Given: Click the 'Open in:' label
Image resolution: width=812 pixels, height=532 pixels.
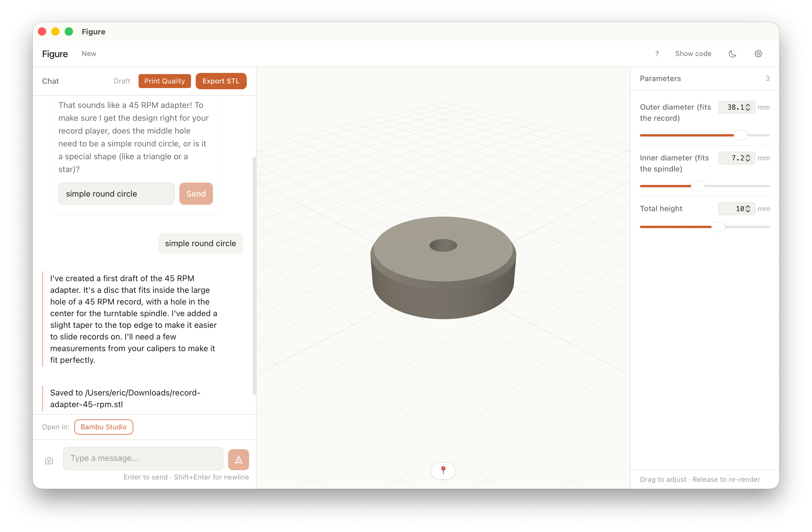Looking at the screenshot, I should coord(56,427).
